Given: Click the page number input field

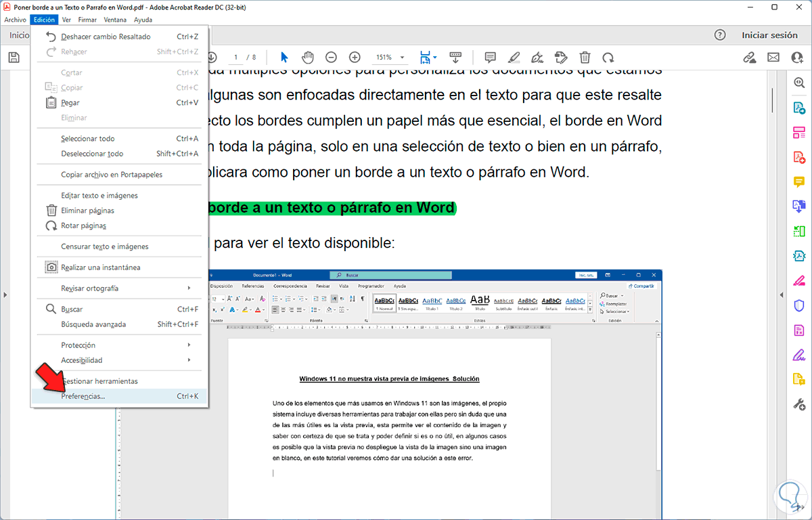Looking at the screenshot, I should [235, 58].
